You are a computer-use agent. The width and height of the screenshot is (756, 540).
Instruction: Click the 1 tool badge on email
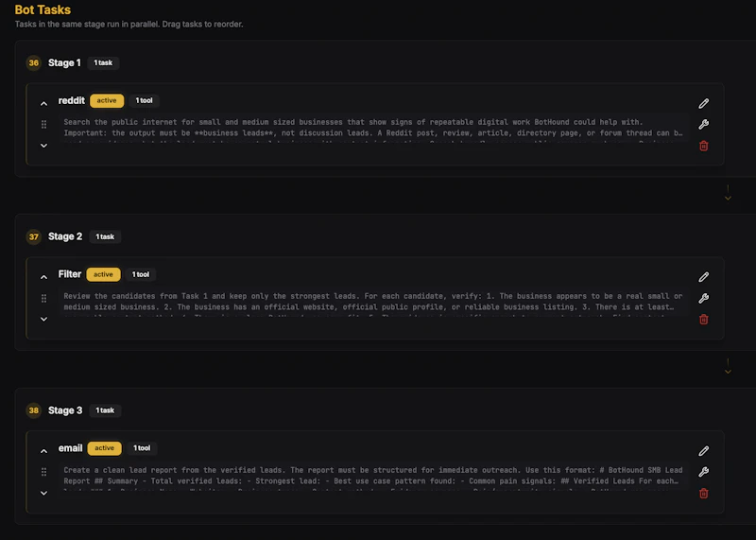[142, 448]
